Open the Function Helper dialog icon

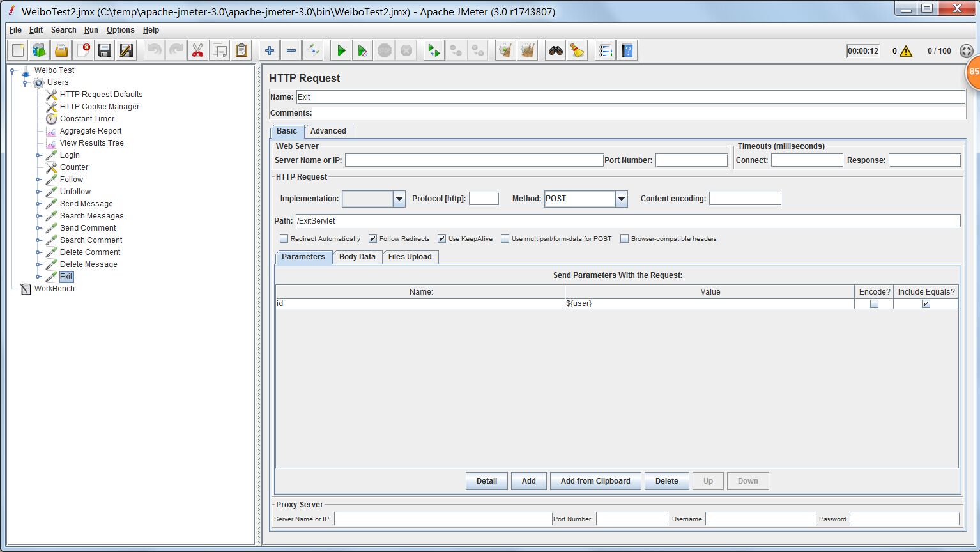(606, 50)
